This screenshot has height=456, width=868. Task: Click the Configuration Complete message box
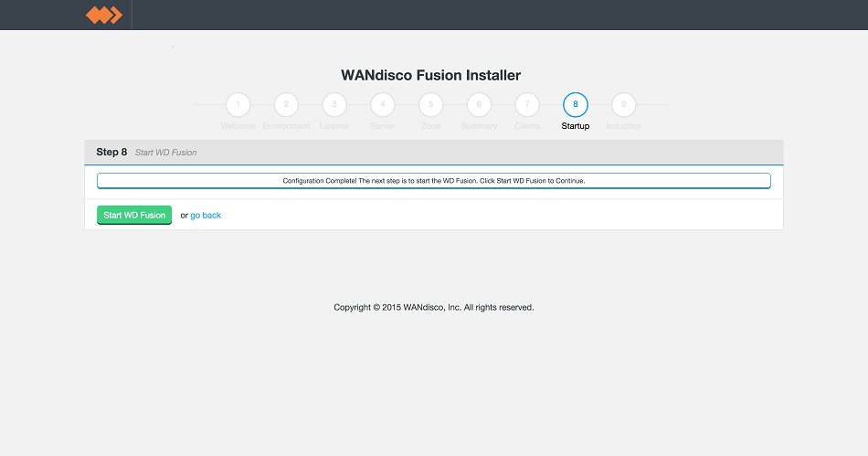coord(434,181)
